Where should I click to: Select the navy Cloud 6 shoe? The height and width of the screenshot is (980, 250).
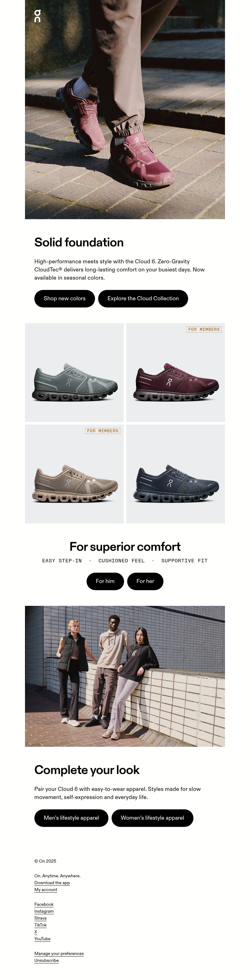tap(176, 474)
